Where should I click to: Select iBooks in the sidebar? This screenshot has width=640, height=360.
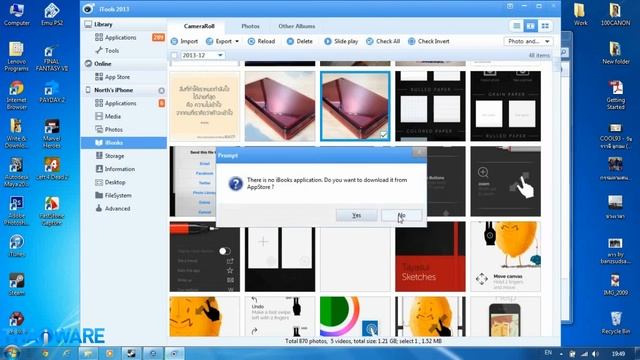coord(124,142)
